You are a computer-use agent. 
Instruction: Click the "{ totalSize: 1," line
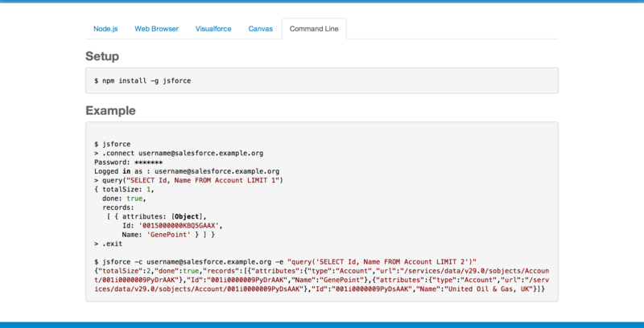125,190
